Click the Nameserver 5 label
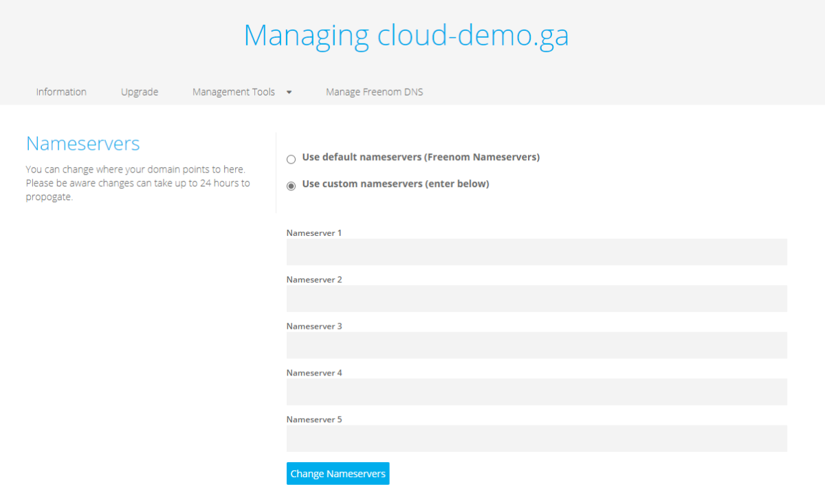 [314, 419]
